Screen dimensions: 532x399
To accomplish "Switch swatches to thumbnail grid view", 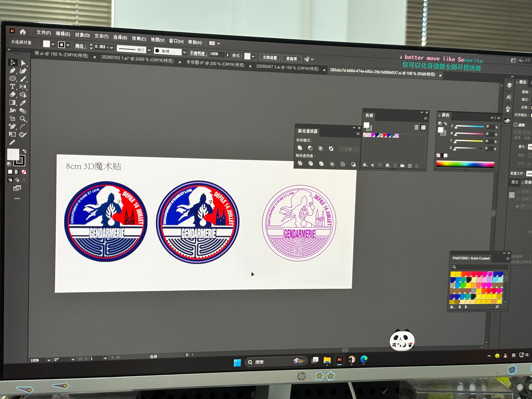I will 423,127.
